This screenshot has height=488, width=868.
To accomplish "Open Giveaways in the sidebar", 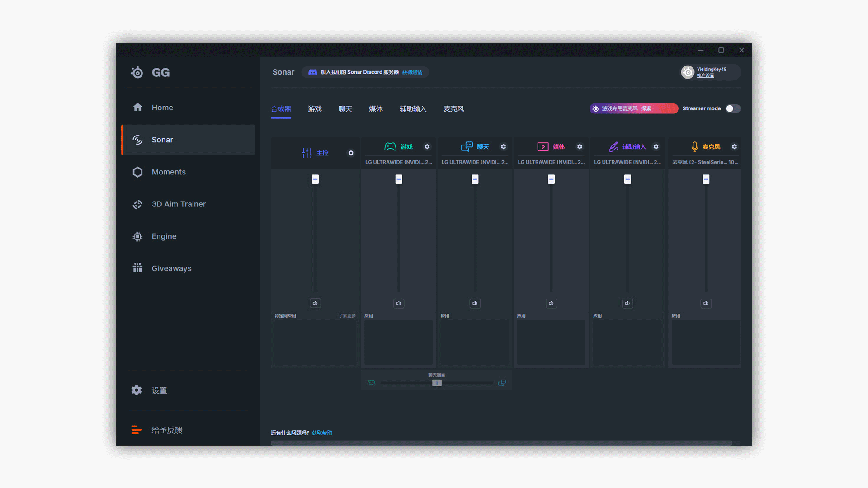I will [x=188, y=268].
